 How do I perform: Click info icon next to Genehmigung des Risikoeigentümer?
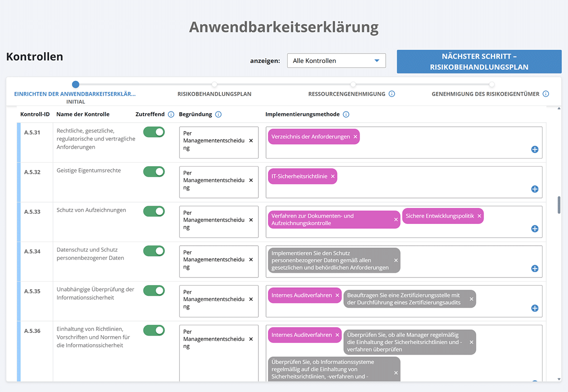point(546,94)
